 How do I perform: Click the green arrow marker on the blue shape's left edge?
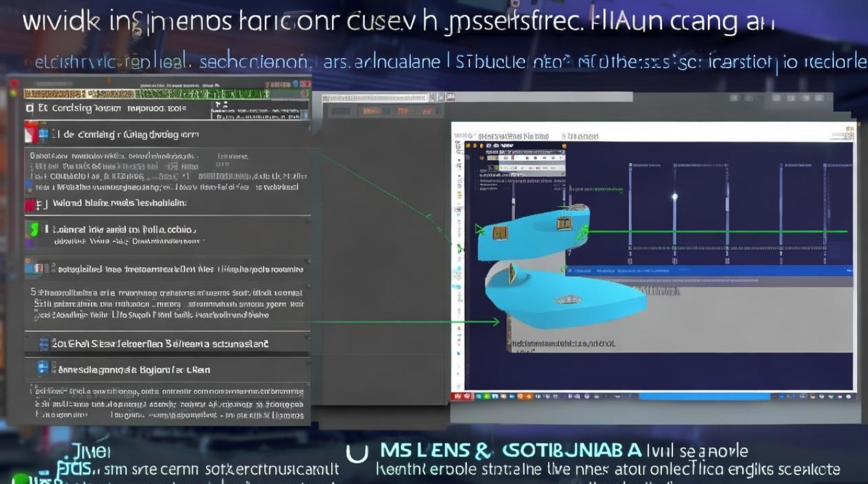click(480, 228)
